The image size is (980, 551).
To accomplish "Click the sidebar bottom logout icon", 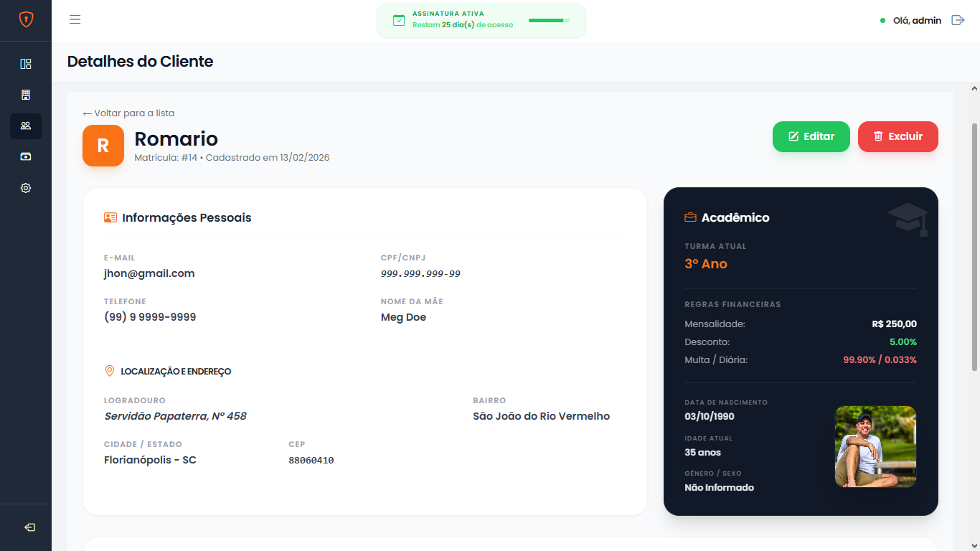I will (x=29, y=527).
